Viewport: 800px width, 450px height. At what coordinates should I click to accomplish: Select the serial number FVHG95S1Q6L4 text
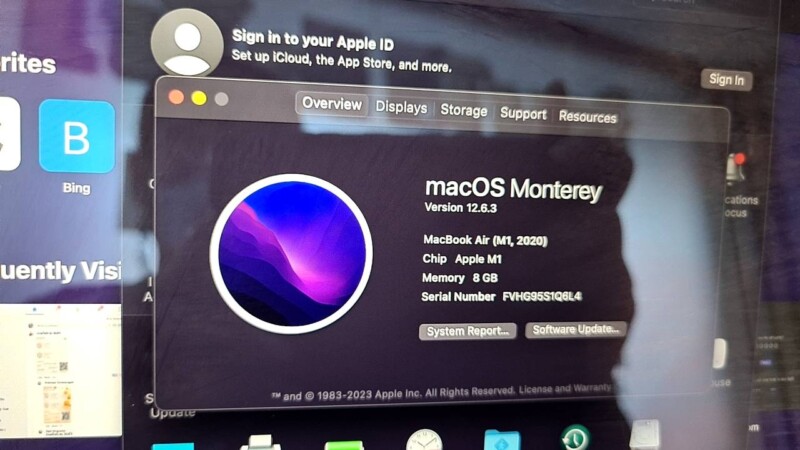tap(542, 296)
